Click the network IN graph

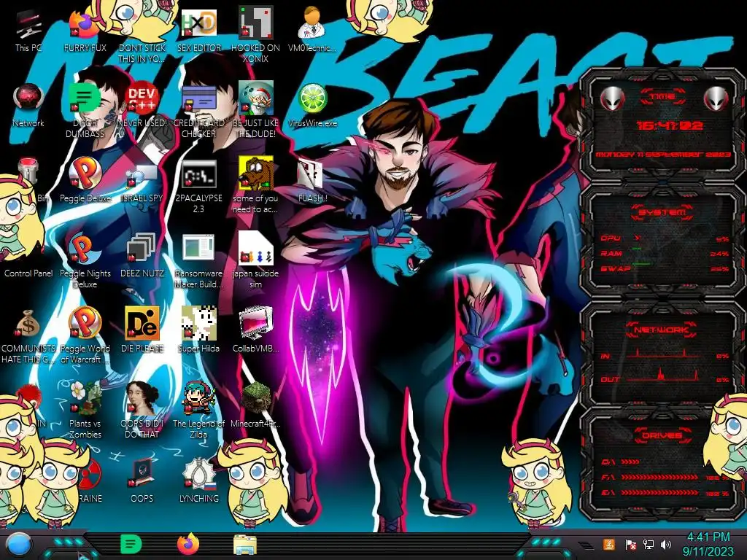[x=665, y=354]
